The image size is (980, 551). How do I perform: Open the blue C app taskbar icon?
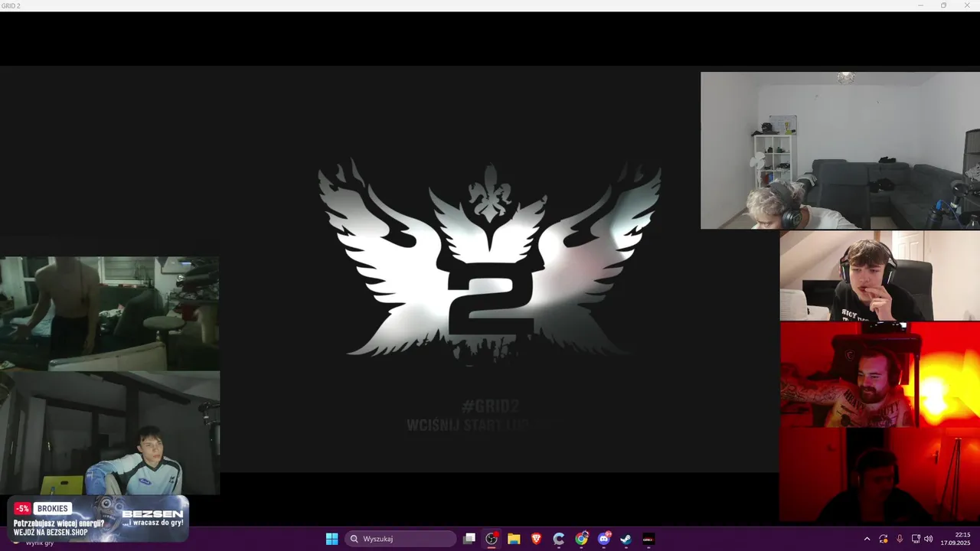click(x=559, y=539)
